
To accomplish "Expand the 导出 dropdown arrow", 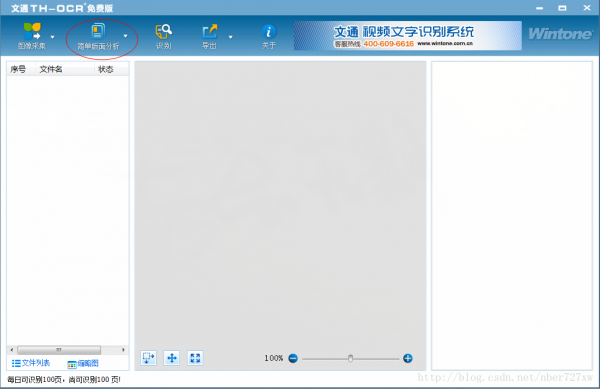I will [x=230, y=37].
